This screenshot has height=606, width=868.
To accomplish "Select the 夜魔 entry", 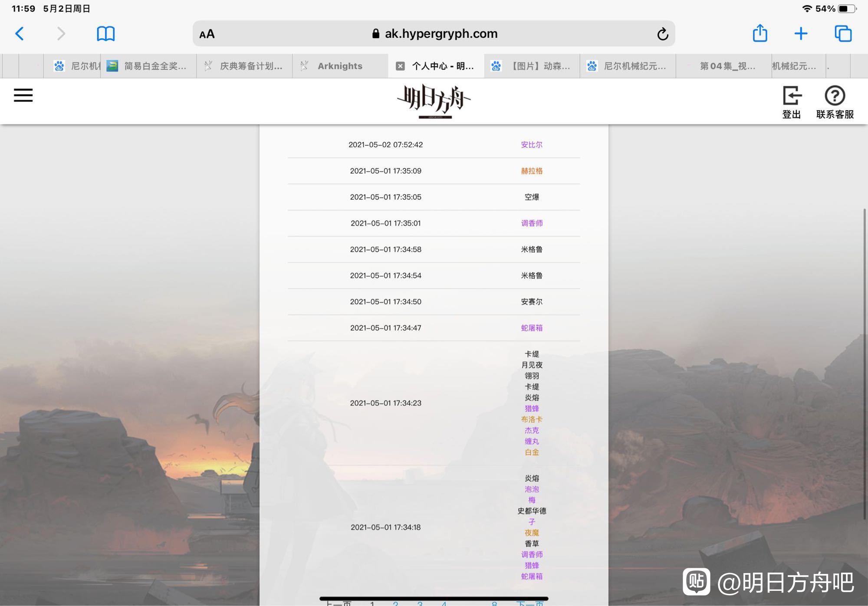I will tap(532, 533).
